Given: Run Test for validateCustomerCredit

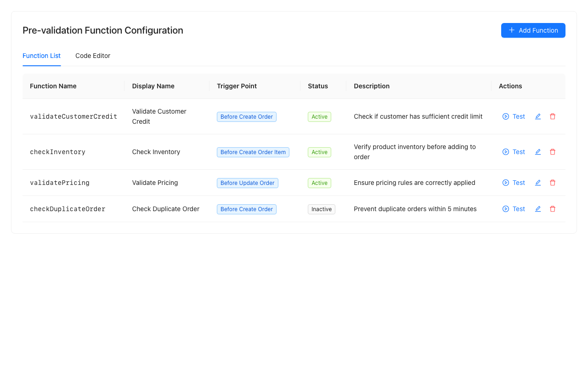Looking at the screenshot, I should click(x=513, y=116).
